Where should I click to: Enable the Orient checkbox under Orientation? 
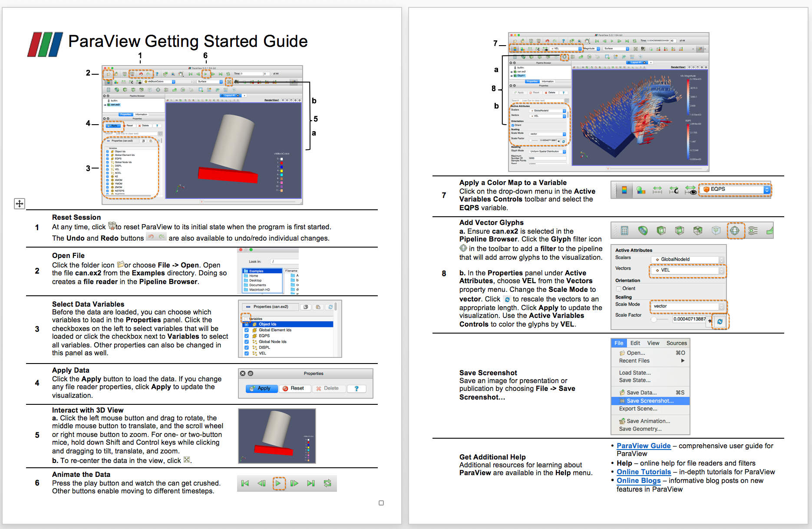(618, 289)
